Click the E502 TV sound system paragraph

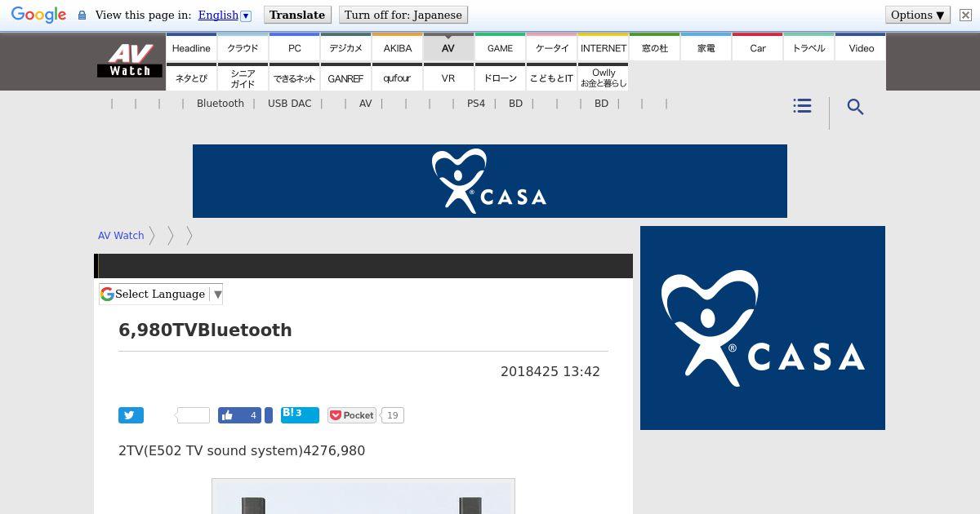click(x=242, y=451)
